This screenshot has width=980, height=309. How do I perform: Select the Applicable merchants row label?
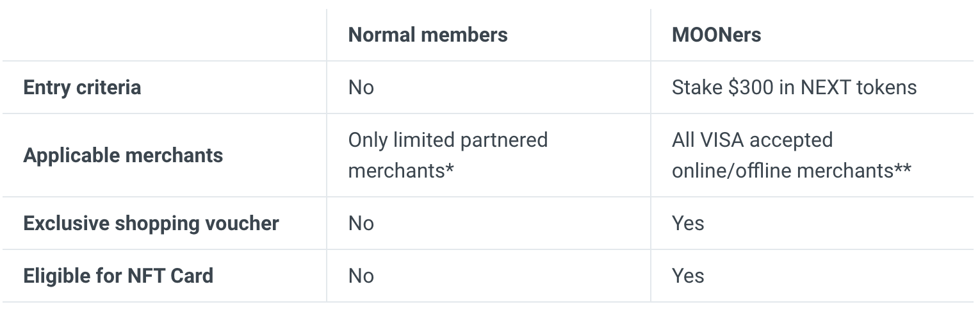123,155
